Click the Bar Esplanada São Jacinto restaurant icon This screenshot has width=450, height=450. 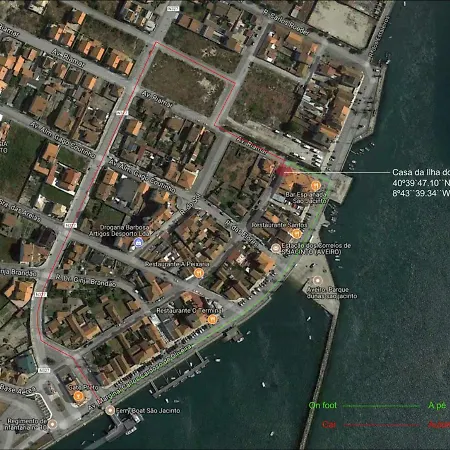tap(315, 185)
